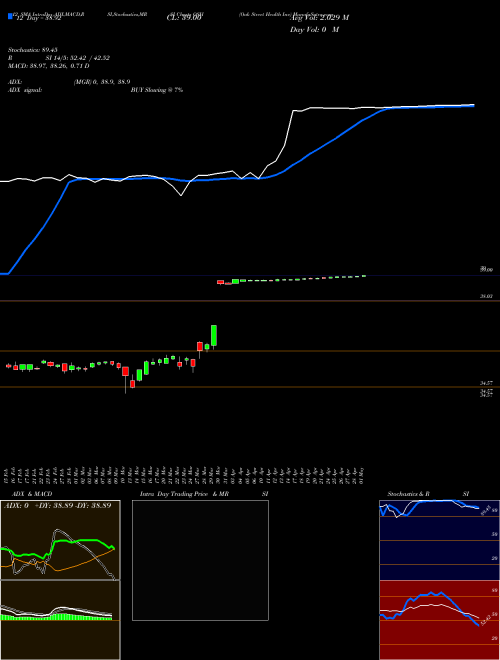Click the '(MGR) 0, 38.9, 38.9' ADX values
The height and width of the screenshot is (660, 500).
tap(101, 82)
